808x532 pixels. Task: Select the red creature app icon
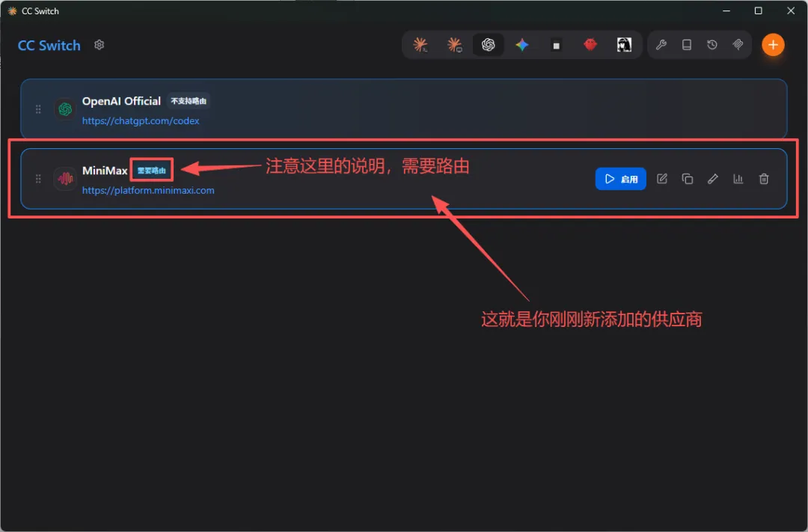590,45
